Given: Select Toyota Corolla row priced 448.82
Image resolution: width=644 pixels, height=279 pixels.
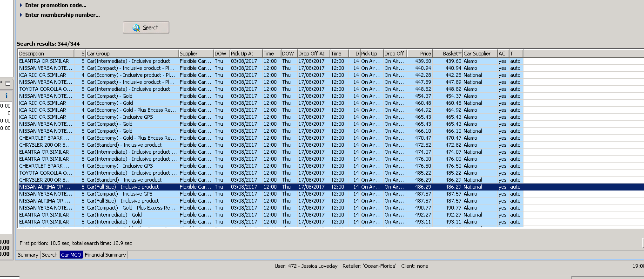Looking at the screenshot, I should [x=270, y=89].
